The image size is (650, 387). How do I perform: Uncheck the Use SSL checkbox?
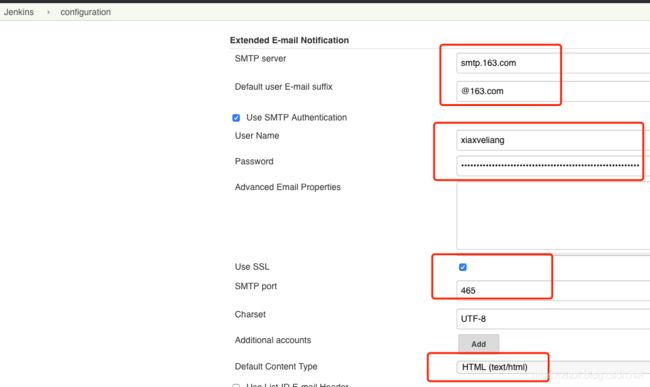click(x=463, y=267)
